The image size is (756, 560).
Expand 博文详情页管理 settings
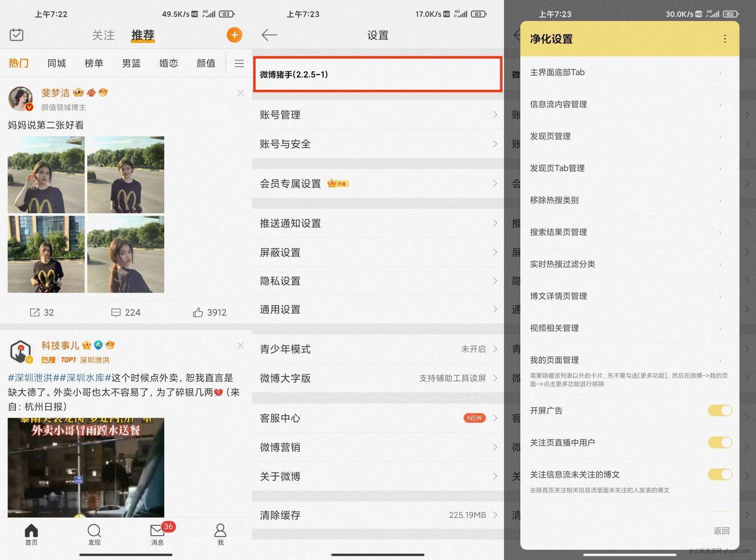click(x=630, y=296)
